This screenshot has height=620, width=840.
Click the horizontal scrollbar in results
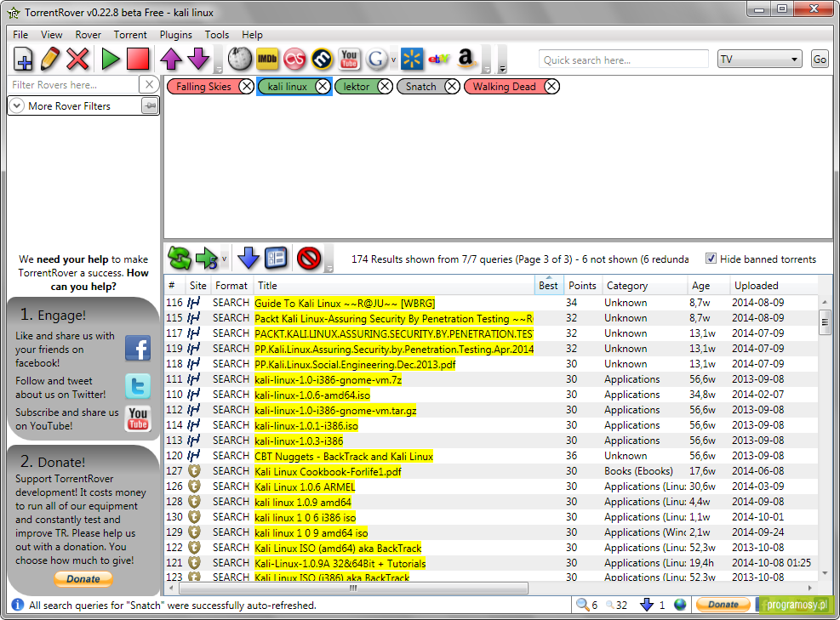coord(353,588)
